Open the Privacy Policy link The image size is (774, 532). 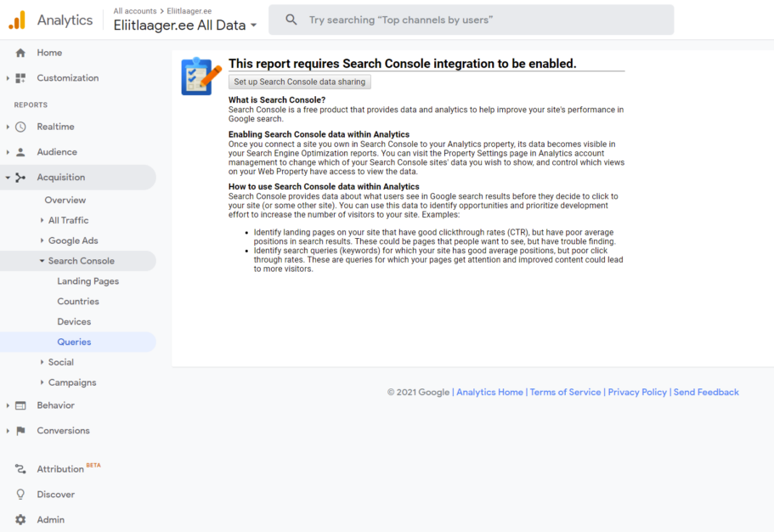point(636,392)
